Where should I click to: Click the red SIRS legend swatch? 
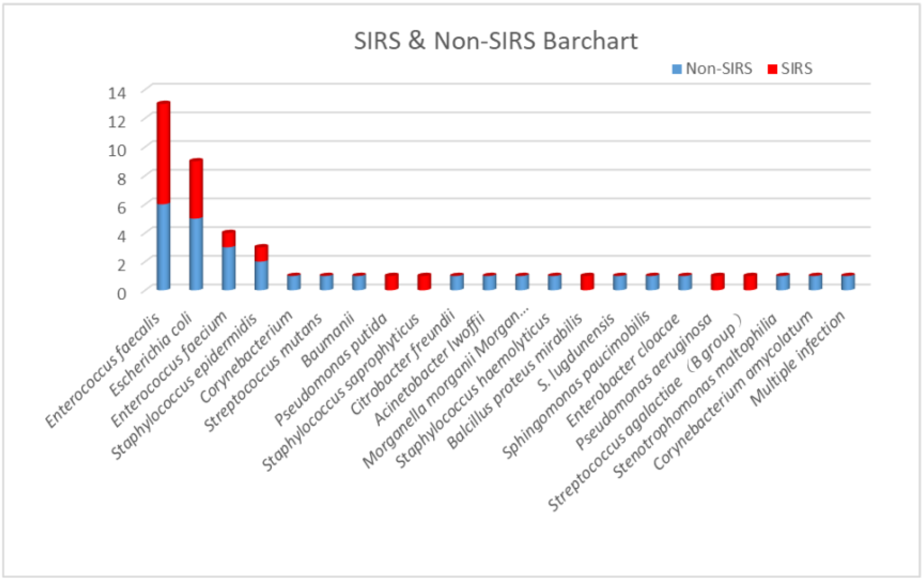coord(772,69)
